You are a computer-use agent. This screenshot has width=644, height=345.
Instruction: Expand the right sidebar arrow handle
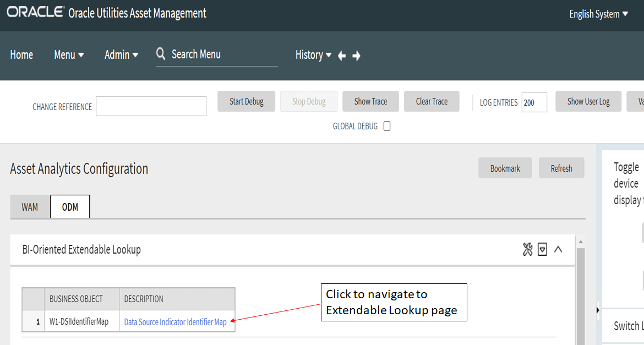pyautogui.click(x=597, y=310)
